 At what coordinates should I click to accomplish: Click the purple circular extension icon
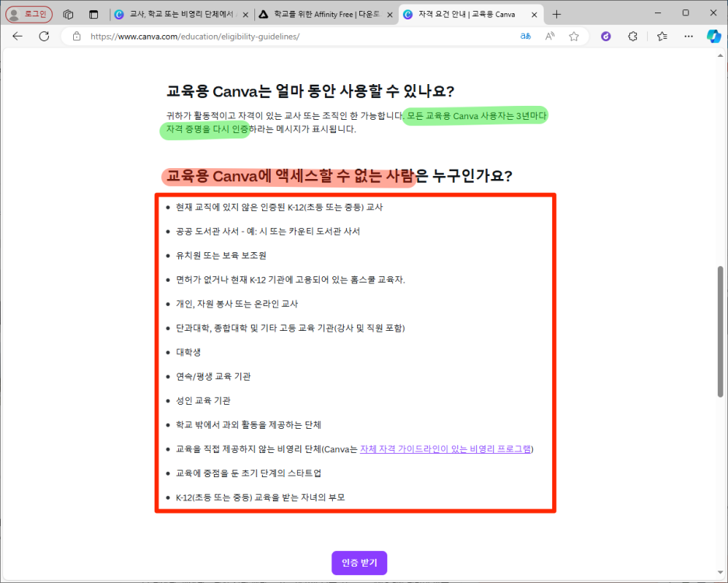point(606,37)
